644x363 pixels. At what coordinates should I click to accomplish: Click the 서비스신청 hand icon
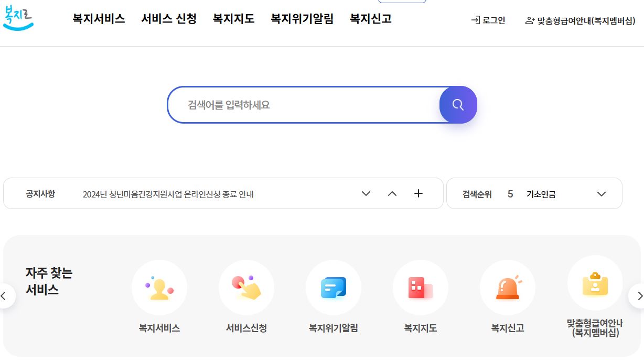pos(246,287)
